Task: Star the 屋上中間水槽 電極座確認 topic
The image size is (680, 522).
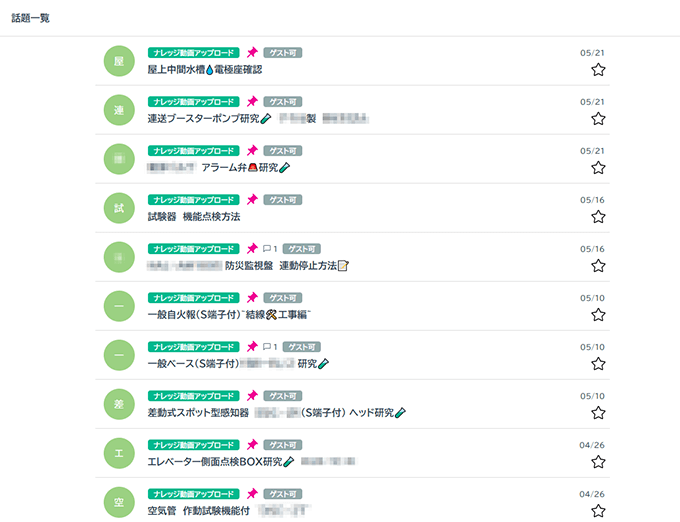Action: (x=598, y=69)
